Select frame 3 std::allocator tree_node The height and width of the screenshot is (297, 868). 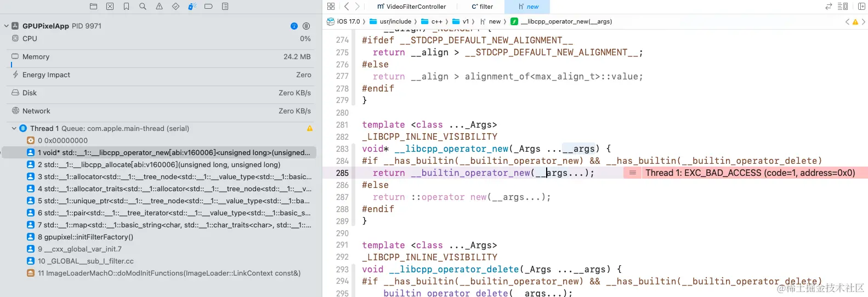161,176
